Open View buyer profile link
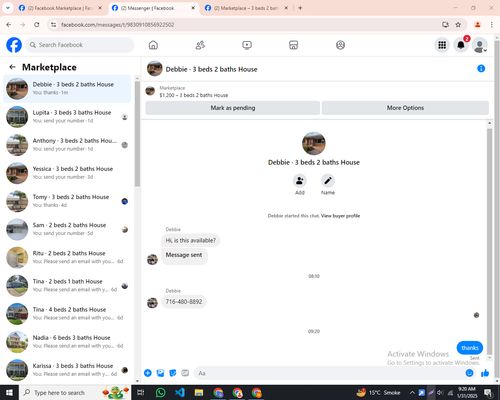This screenshot has width=500, height=400. (x=340, y=216)
